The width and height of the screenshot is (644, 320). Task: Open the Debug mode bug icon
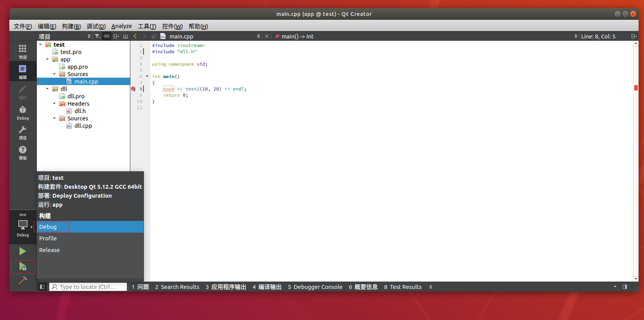[23, 113]
